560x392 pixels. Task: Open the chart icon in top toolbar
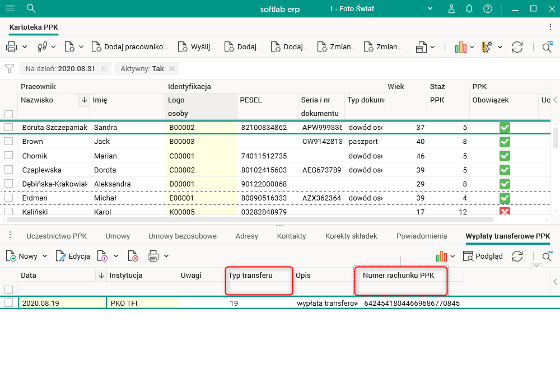pyautogui.click(x=461, y=47)
